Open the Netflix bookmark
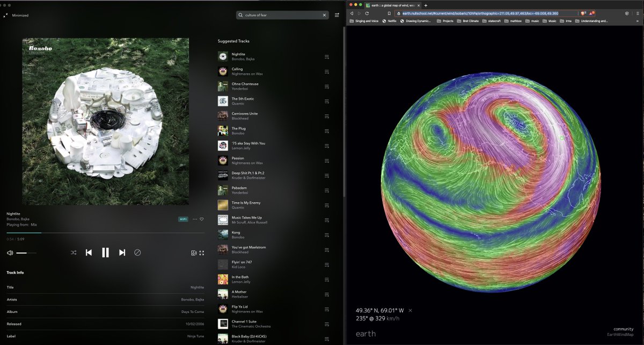Image resolution: width=644 pixels, height=345 pixels. 389,21
